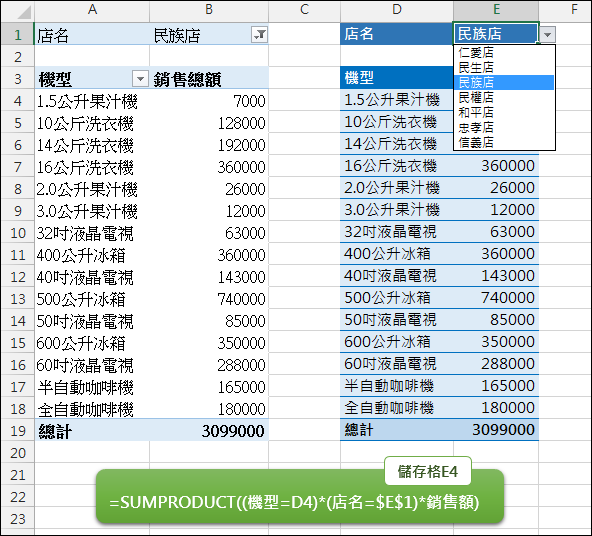Choose 仁愛店 from the dropdown list
This screenshot has width=592, height=536.
pos(504,52)
